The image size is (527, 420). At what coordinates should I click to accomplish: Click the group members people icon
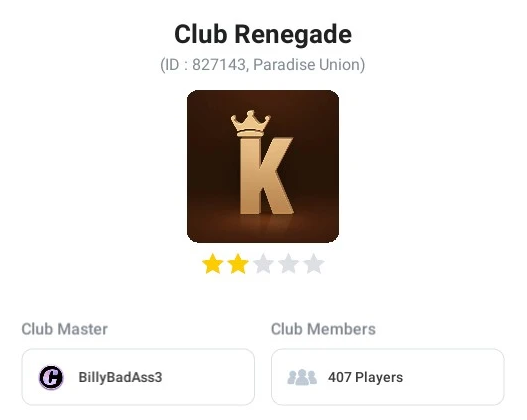[302, 377]
